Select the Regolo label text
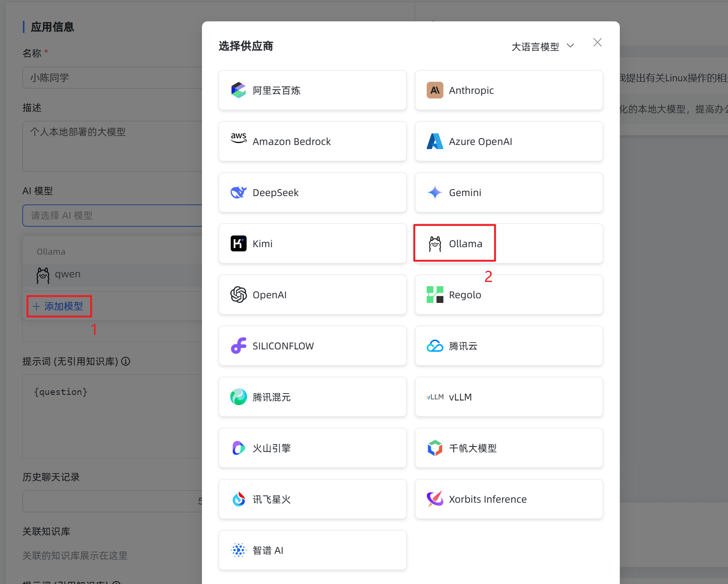 click(465, 295)
